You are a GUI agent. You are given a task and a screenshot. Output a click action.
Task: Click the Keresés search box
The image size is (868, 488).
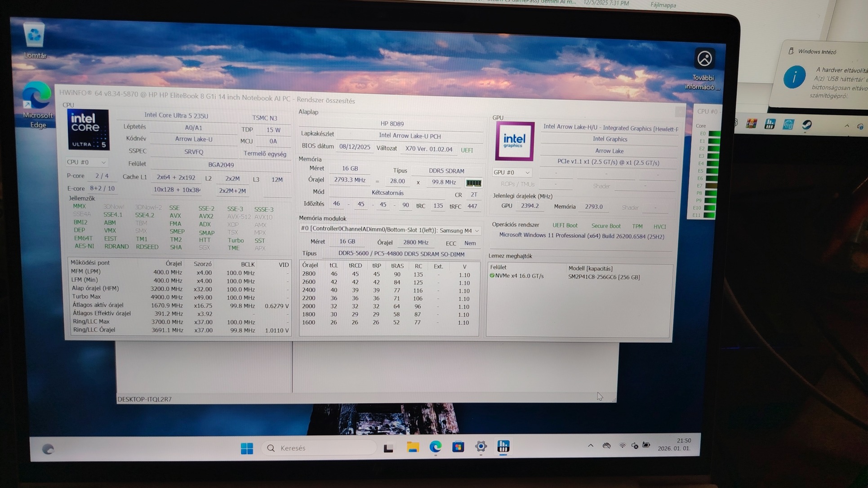coord(319,448)
